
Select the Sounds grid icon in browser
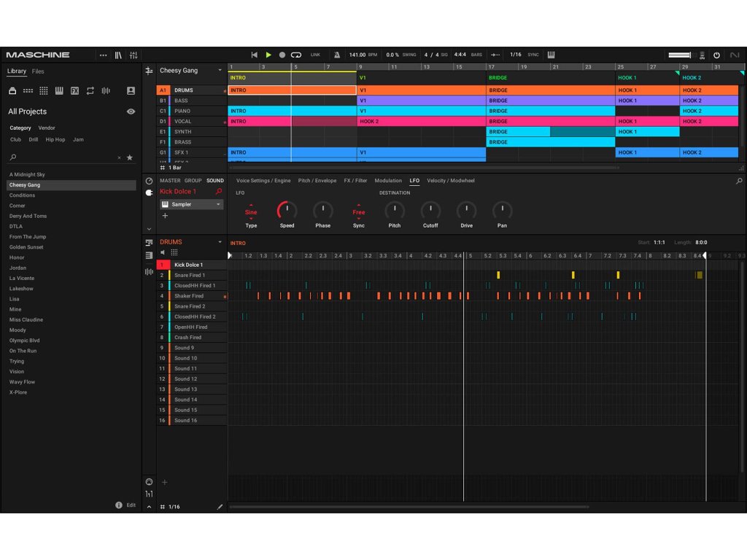[43, 91]
